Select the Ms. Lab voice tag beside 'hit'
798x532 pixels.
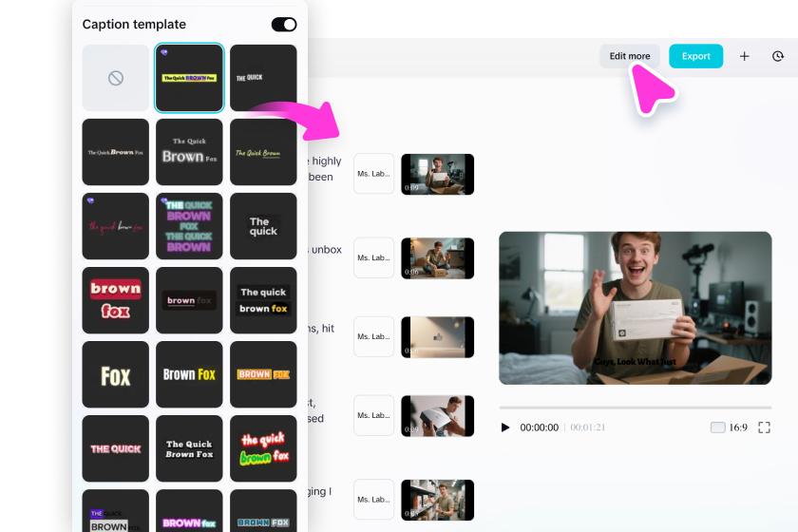tap(373, 336)
